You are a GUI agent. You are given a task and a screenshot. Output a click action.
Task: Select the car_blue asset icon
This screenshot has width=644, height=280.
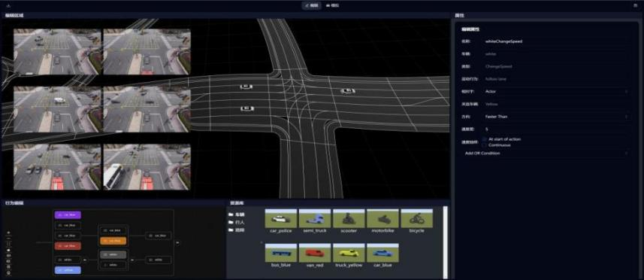click(x=382, y=253)
